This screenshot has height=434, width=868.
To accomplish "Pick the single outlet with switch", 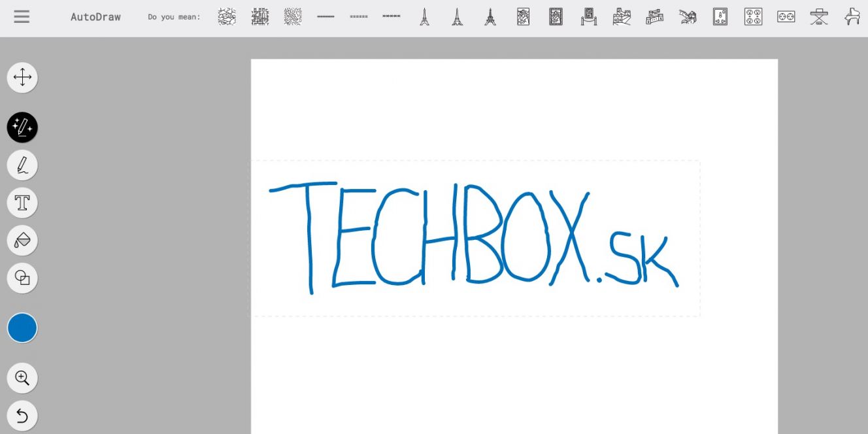I will point(720,16).
